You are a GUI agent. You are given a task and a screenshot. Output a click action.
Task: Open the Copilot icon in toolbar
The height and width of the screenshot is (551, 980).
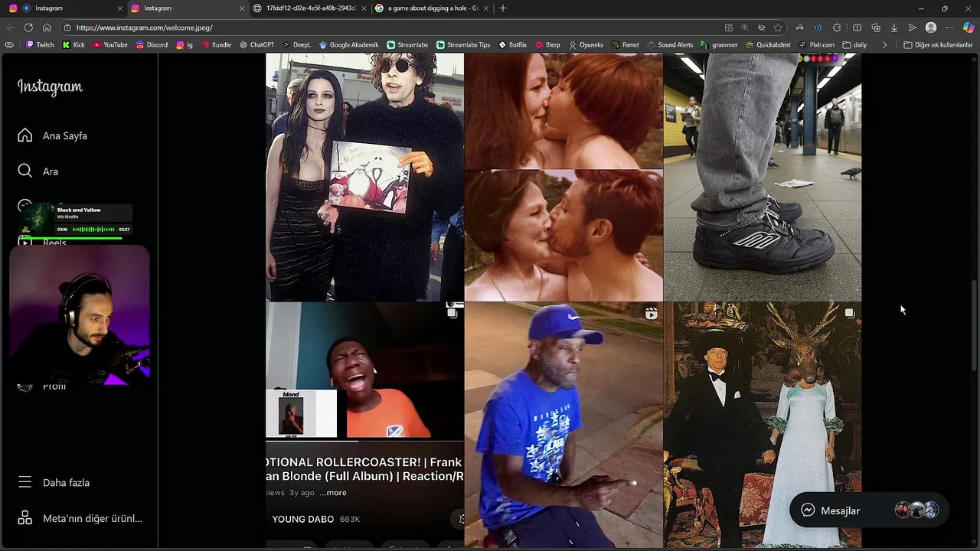(x=969, y=28)
